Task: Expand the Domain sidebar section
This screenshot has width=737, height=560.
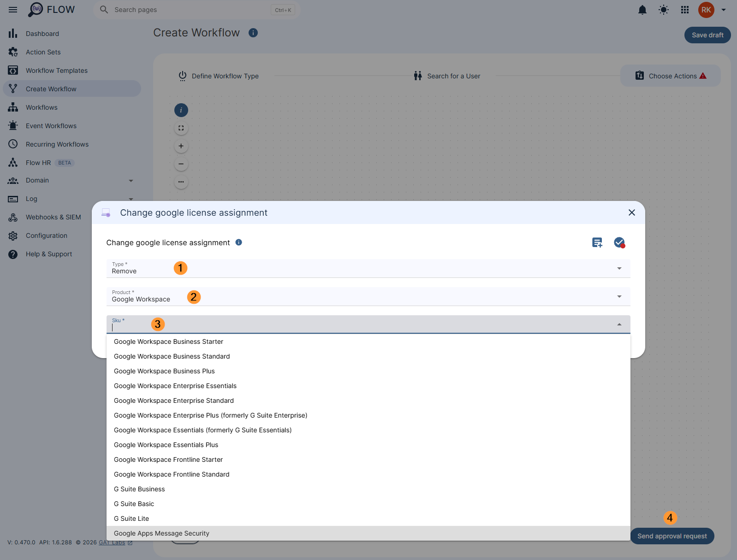Action: (x=72, y=180)
